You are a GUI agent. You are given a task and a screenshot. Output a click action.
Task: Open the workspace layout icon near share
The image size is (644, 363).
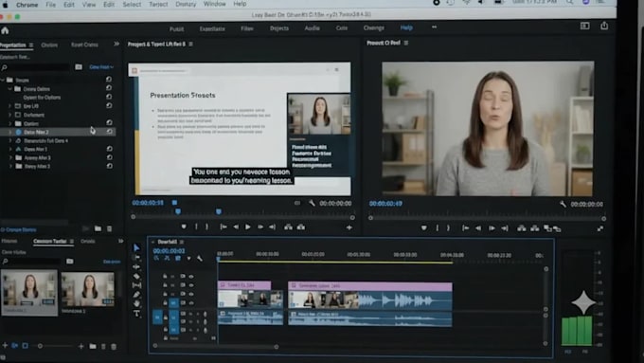(x=585, y=26)
